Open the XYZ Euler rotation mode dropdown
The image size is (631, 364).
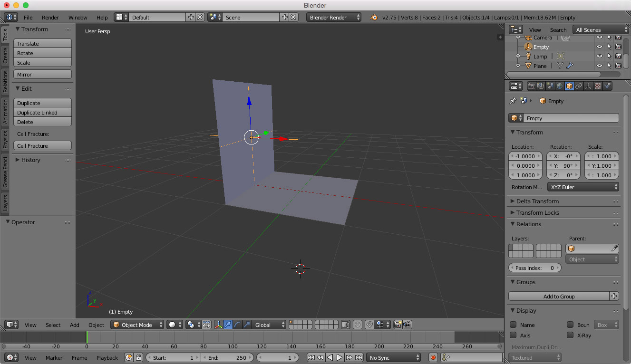pos(583,187)
